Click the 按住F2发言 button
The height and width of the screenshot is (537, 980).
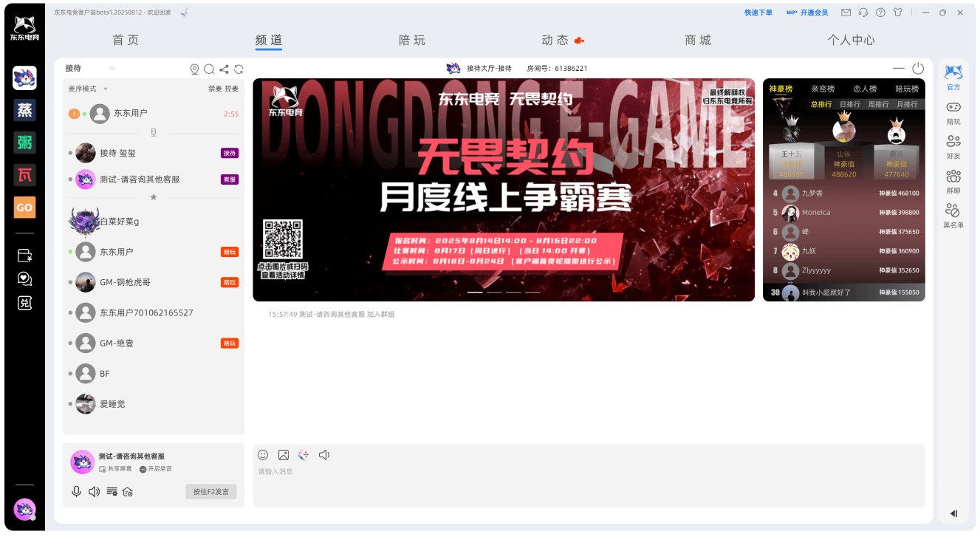(x=211, y=492)
